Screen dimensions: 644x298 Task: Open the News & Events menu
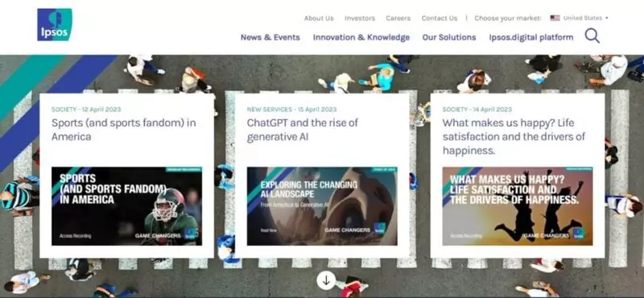(270, 37)
